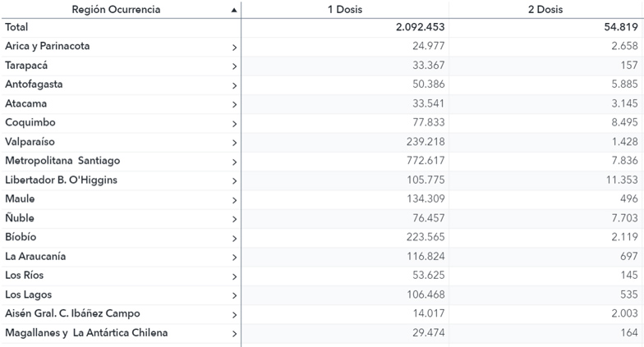Sort by the 2 Dosis column header

coord(545,9)
